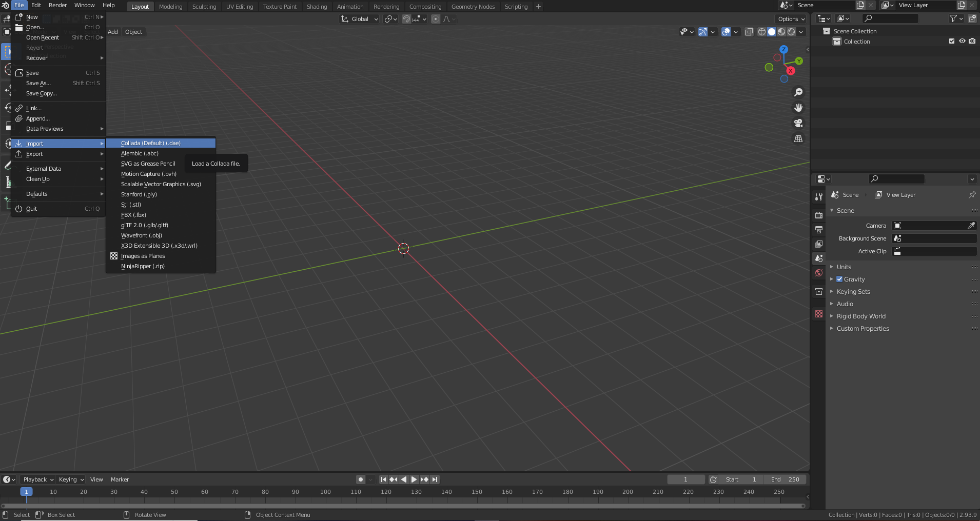980x521 pixels.
Task: Click the red X axis gizmo ball
Action: [x=791, y=71]
